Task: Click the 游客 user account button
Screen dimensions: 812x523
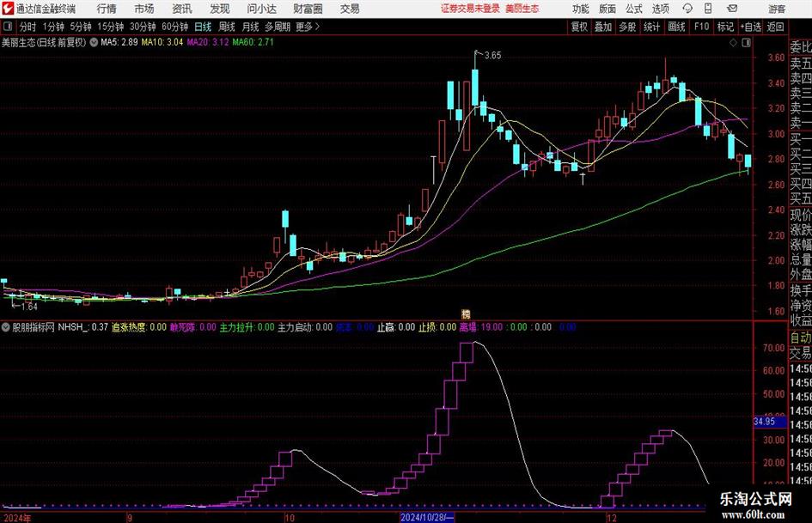Action: coord(777,9)
